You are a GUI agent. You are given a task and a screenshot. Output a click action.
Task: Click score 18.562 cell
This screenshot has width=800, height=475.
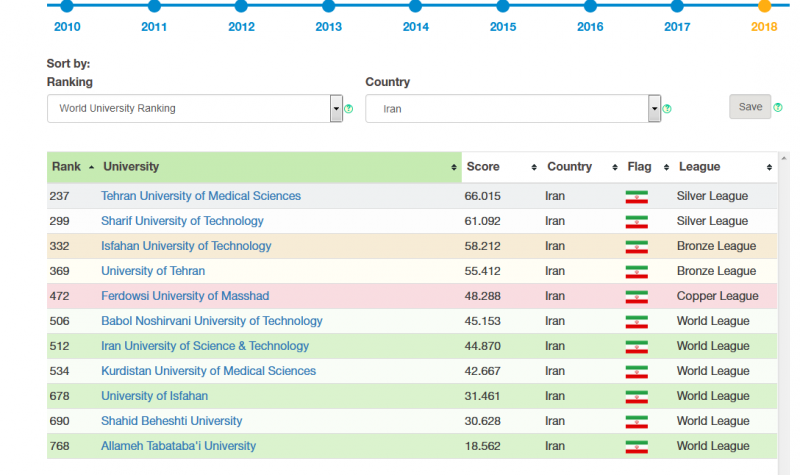pyautogui.click(x=483, y=446)
